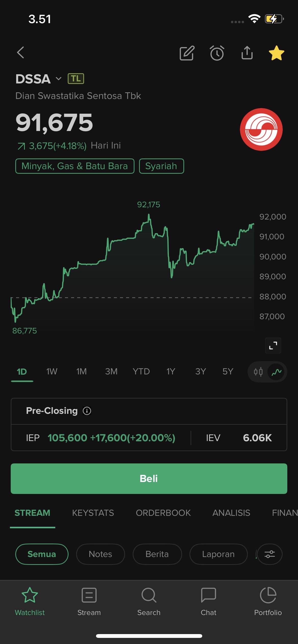Open the note editor pencil icon
This screenshot has width=298, height=644.
[x=187, y=53]
